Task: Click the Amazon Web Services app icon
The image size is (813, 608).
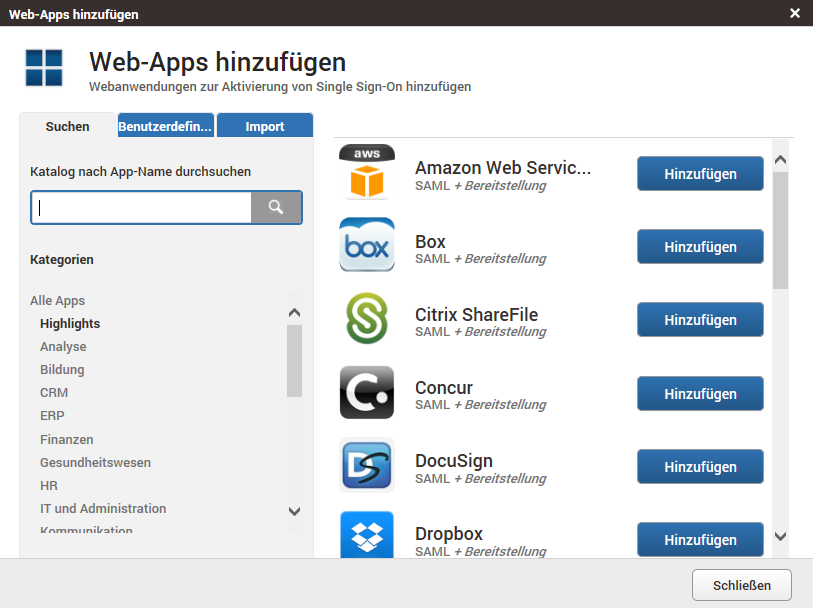Action: 367,172
